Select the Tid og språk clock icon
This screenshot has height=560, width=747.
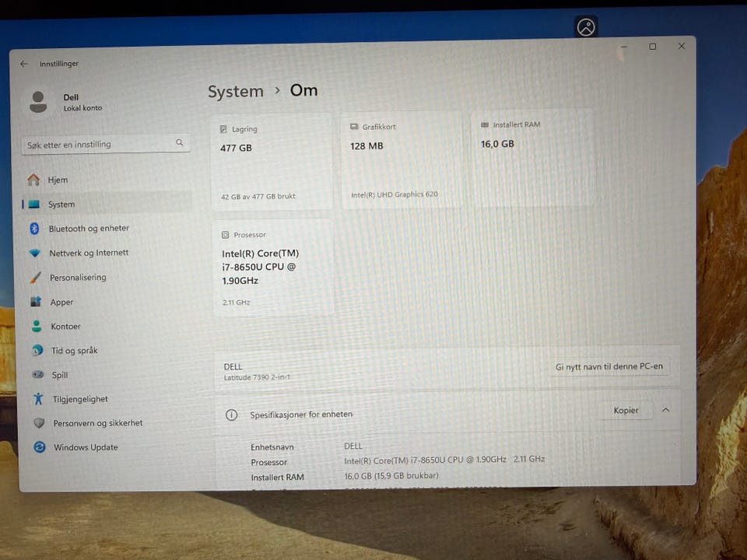(37, 351)
